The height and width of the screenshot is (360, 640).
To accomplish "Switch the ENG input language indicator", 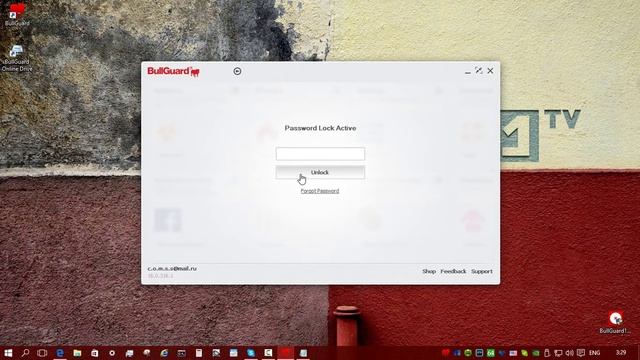I will 595,353.
